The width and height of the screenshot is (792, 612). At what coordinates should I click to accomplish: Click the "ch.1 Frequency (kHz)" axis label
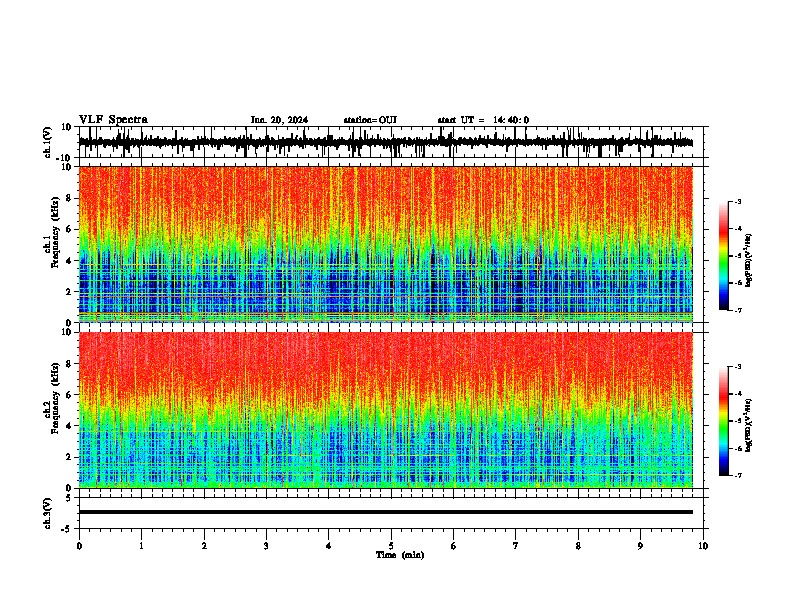coord(53,233)
